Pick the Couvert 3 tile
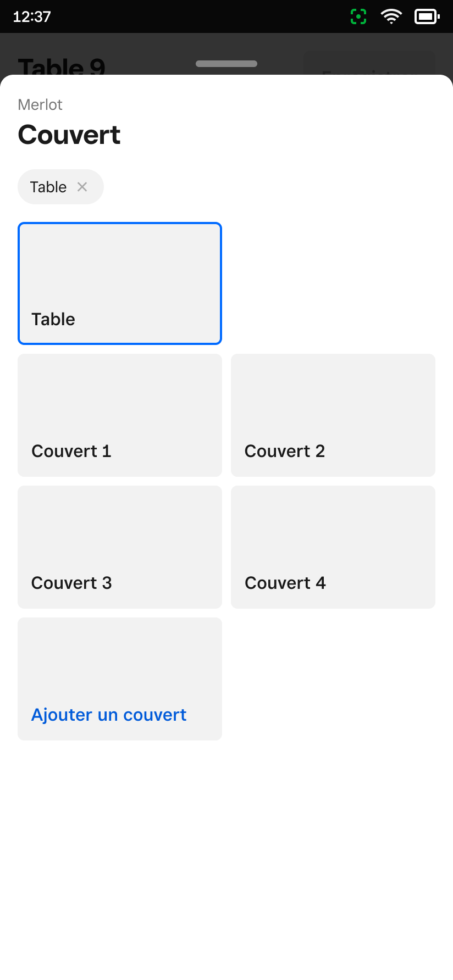This screenshot has height=980, width=453. pyautogui.click(x=120, y=547)
